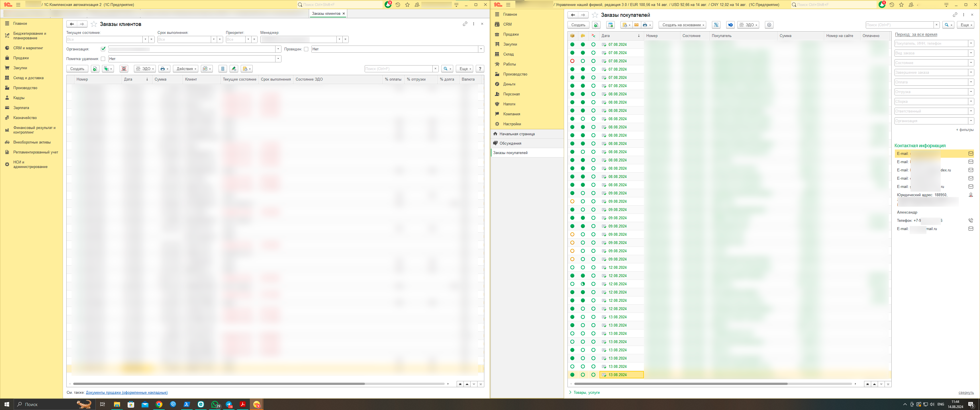The width and height of the screenshot is (980, 410).
Task: Enable the Проведен filter checkbox
Action: (x=306, y=49)
